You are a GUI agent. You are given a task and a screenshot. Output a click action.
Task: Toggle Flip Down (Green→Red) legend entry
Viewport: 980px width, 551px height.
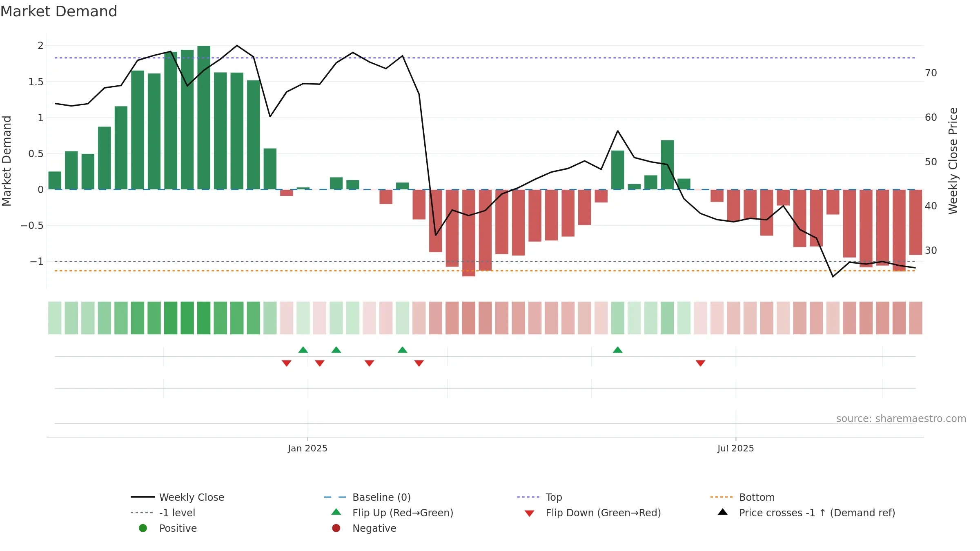(592, 513)
